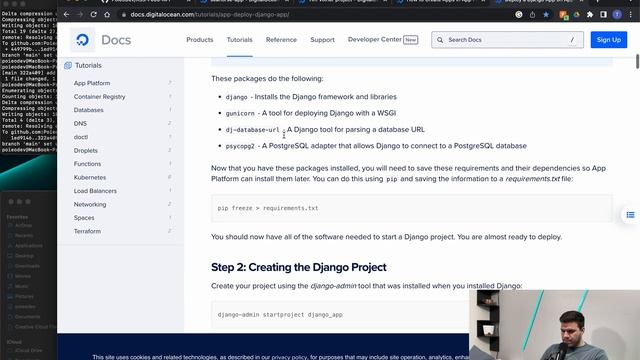The height and width of the screenshot is (360, 640).
Task: Click the psycopg2 package name
Action: click(x=240, y=146)
